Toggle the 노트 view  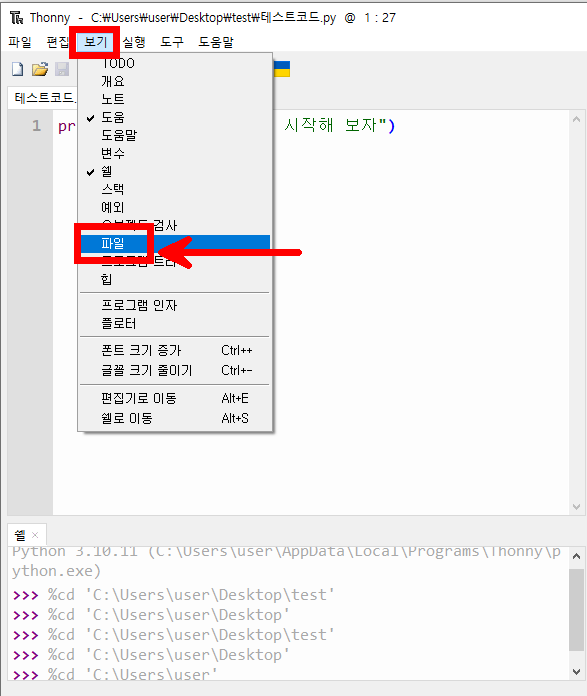(x=175, y=99)
